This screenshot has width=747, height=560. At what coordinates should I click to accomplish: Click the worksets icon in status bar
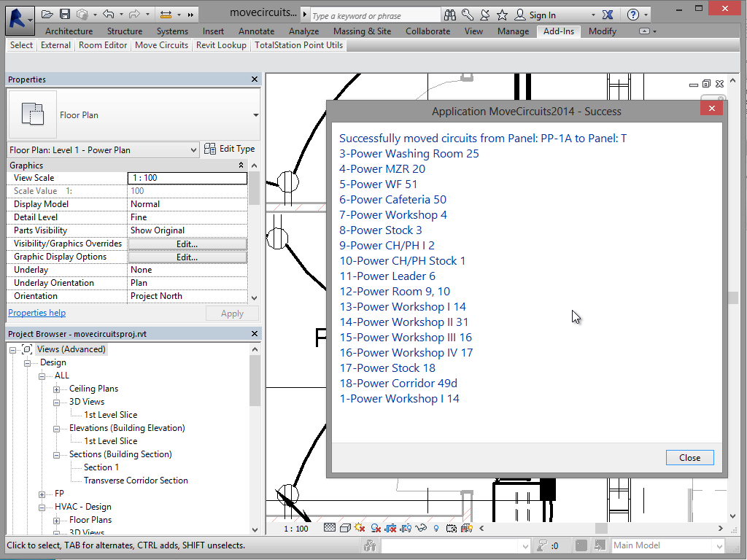pos(370,545)
